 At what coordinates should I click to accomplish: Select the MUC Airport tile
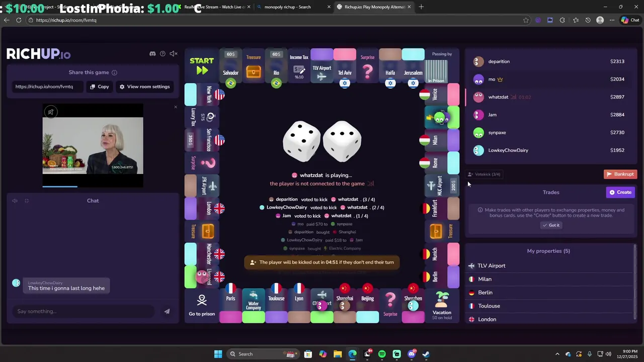tap(442, 186)
